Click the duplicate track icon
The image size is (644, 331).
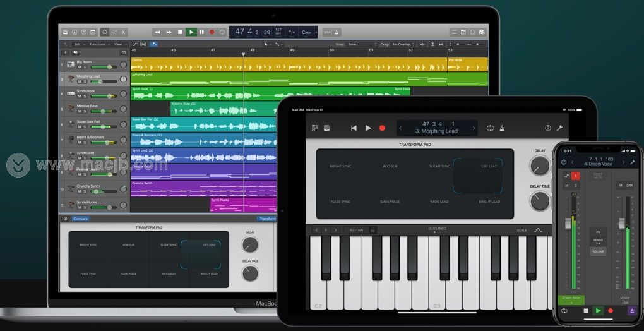(x=76, y=52)
